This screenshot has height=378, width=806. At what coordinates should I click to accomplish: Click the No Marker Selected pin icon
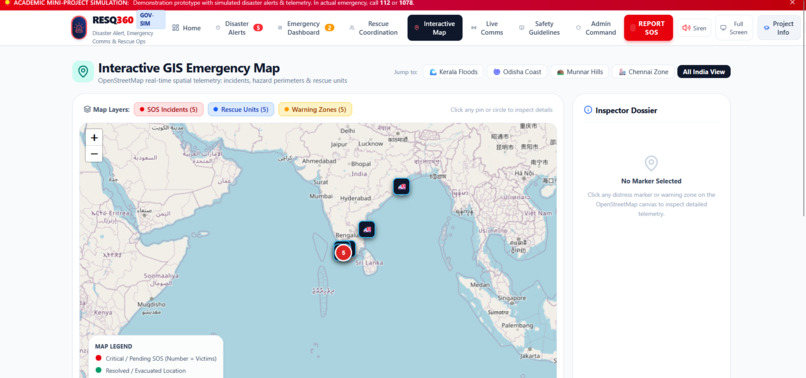pyautogui.click(x=651, y=164)
